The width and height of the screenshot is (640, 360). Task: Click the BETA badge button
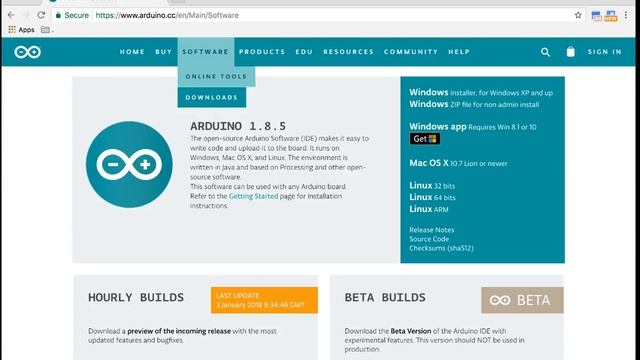pos(522,300)
